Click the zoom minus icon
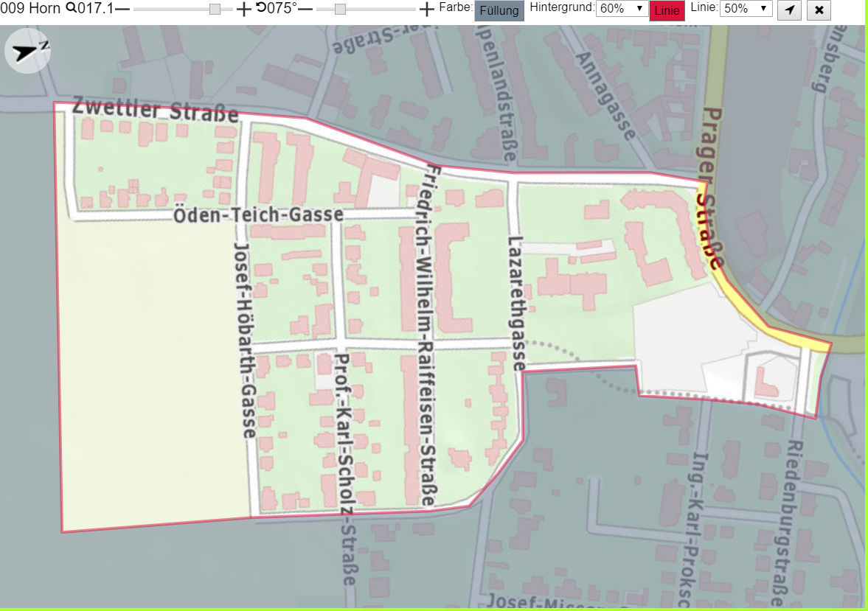Screen dimensions: 868x611 click(x=122, y=10)
